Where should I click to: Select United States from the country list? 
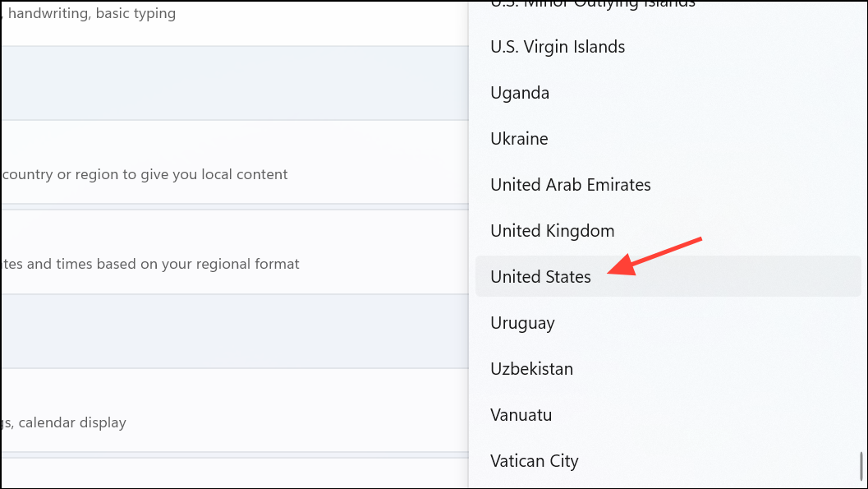[540, 277]
